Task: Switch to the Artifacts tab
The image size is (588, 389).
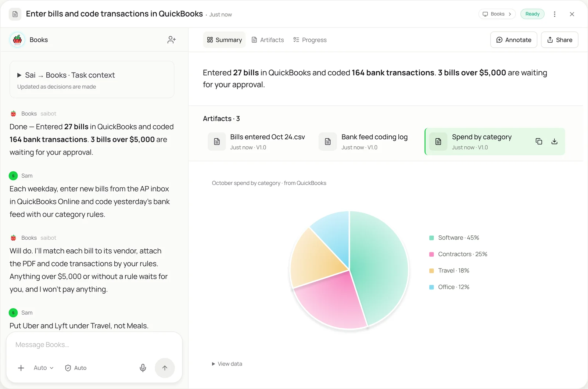Action: coord(268,40)
